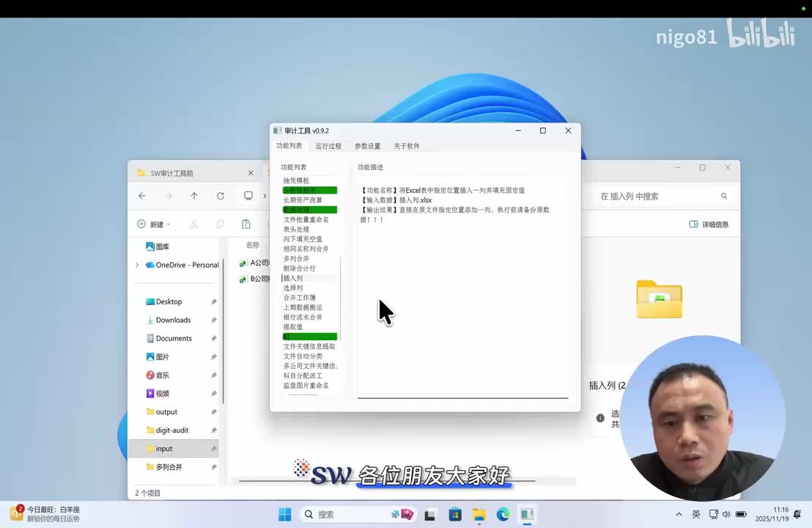Open 视频 in the Explorer sidebar

pos(158,394)
